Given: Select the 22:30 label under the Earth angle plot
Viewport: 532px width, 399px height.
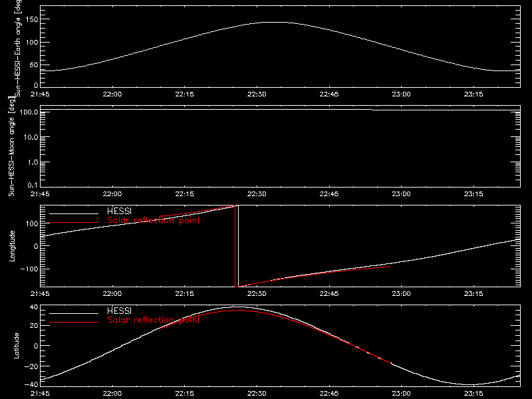Looking at the screenshot, I should (x=257, y=94).
